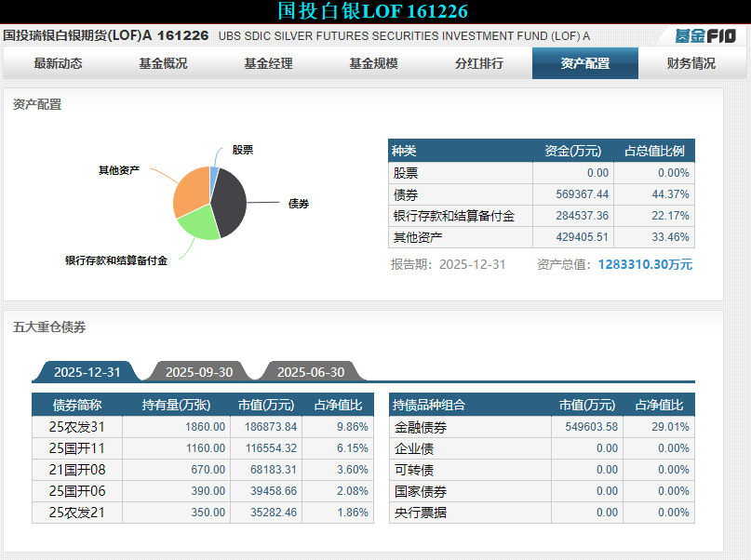Click the 其他资产 pie chart label
The height and width of the screenshot is (560, 751).
click(x=119, y=170)
